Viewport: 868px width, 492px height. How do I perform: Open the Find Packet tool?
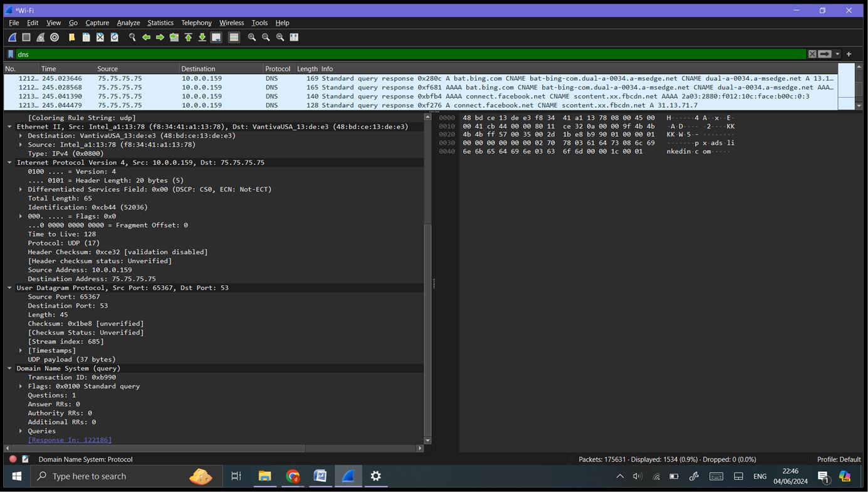coord(132,37)
